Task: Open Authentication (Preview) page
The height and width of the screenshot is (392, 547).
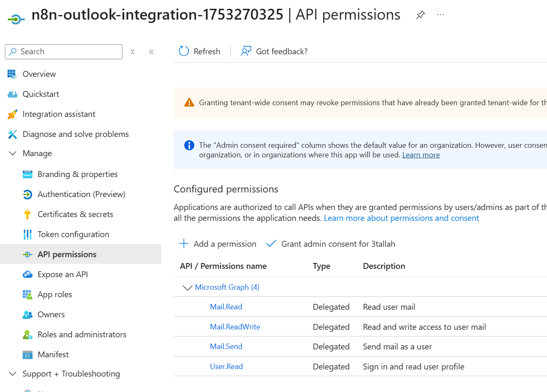Action: (x=81, y=195)
